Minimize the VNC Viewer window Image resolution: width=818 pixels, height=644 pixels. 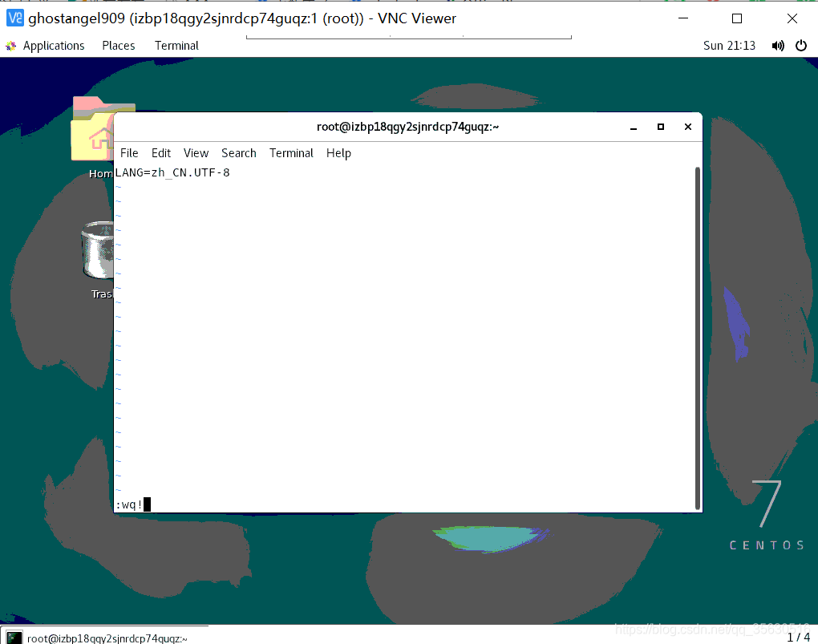pos(683,18)
